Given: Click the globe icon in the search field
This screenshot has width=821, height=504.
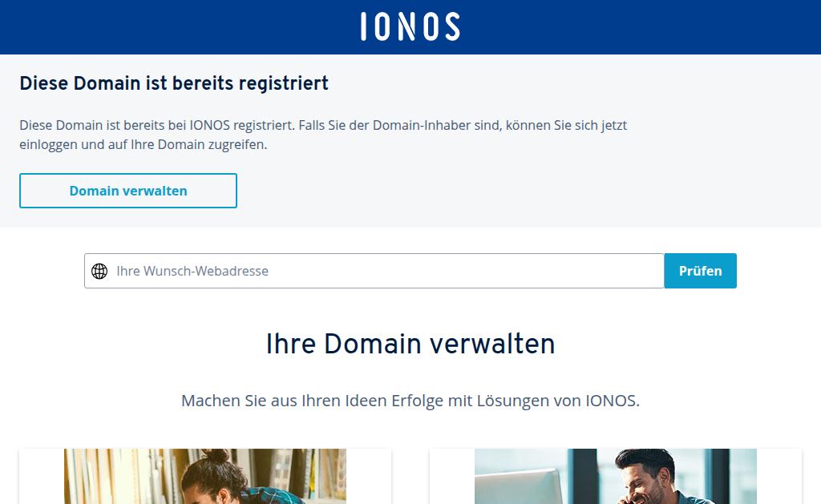Looking at the screenshot, I should pyautogui.click(x=99, y=271).
